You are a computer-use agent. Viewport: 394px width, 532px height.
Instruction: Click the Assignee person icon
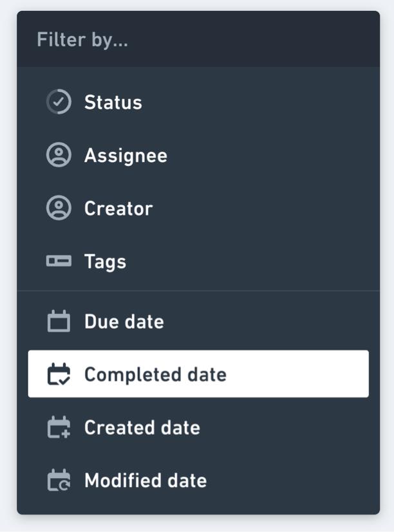tap(59, 156)
